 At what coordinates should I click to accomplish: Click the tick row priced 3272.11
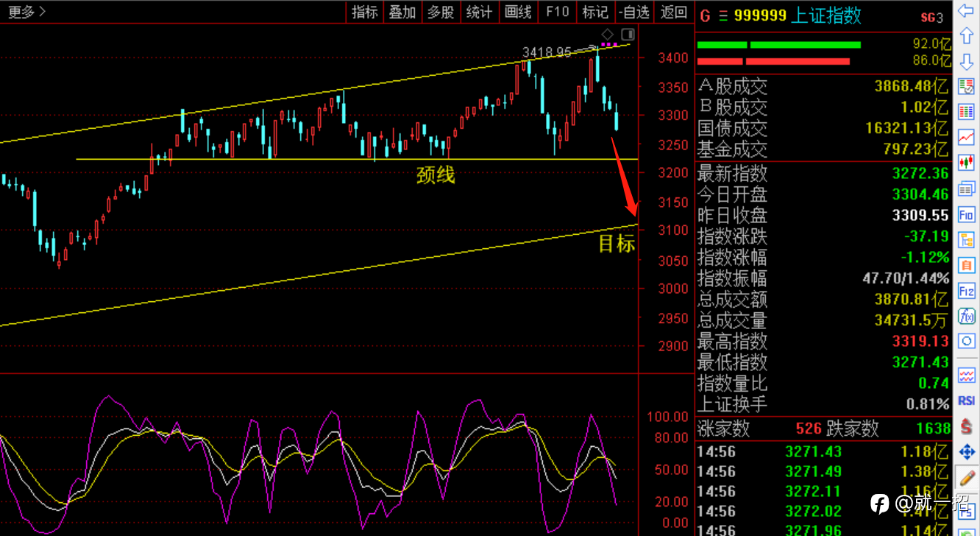click(823, 491)
